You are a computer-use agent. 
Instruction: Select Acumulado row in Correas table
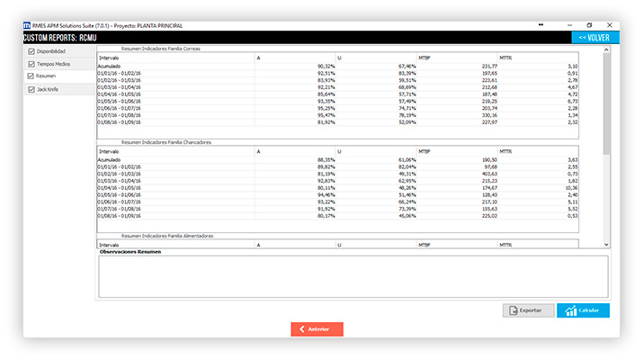[337, 67]
